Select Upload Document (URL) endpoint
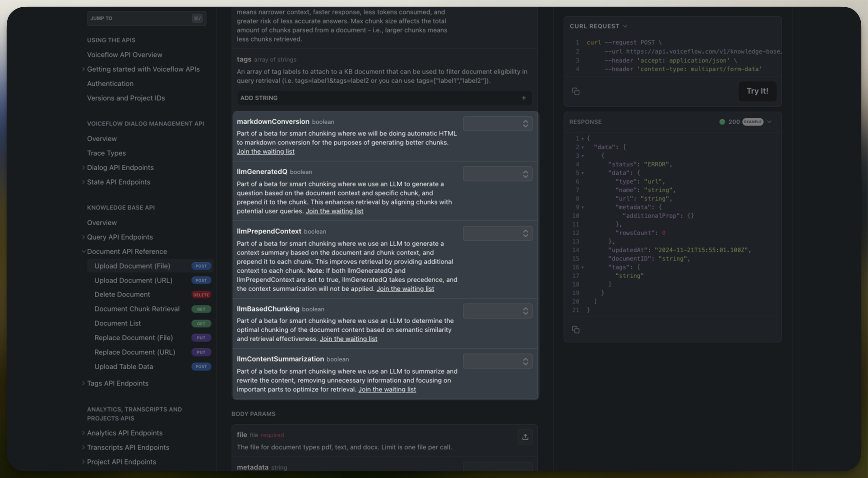Viewport: 868px width, 478px height. click(x=134, y=280)
